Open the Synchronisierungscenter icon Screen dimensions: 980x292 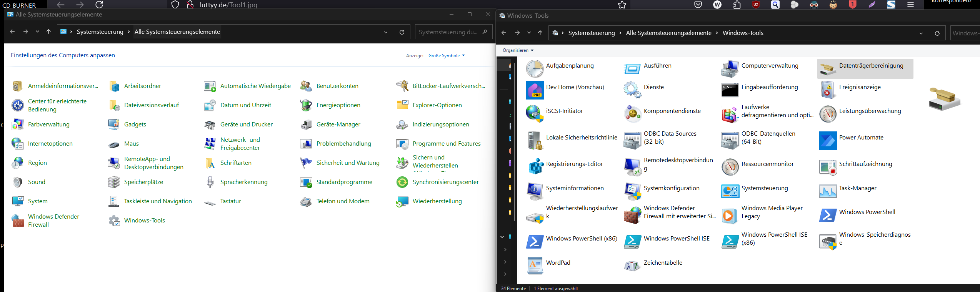click(x=402, y=182)
